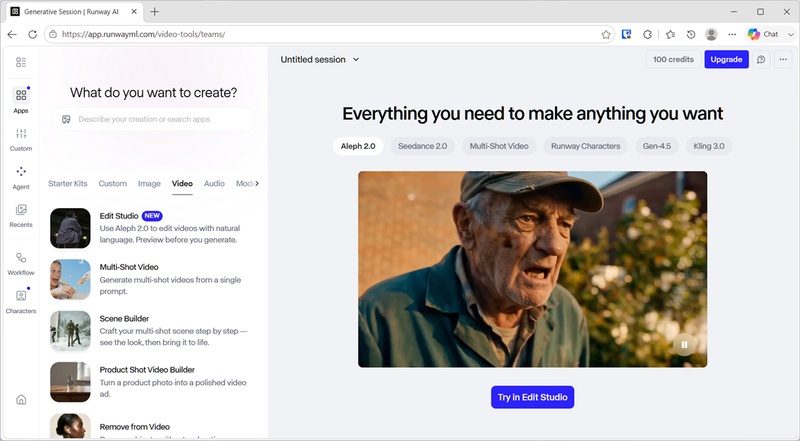
Task: Open Remove from Video app
Action: point(151,427)
